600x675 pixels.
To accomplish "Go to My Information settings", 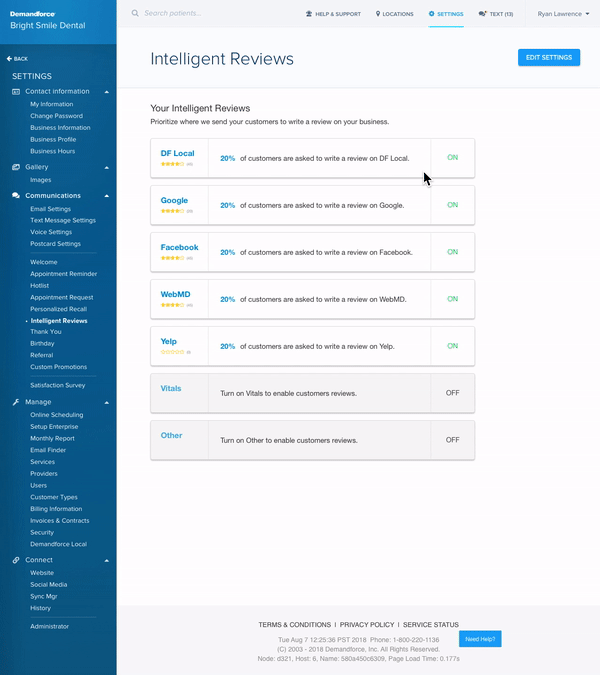I will (52, 104).
